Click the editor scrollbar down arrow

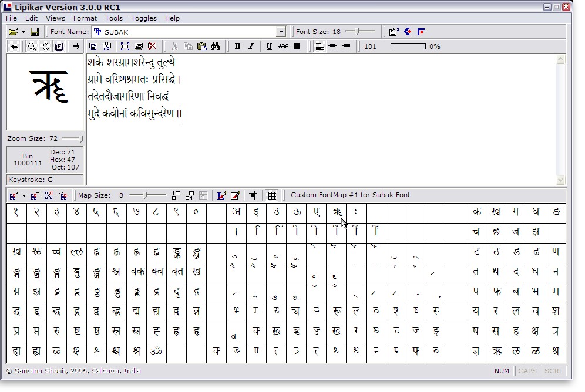tap(560, 180)
